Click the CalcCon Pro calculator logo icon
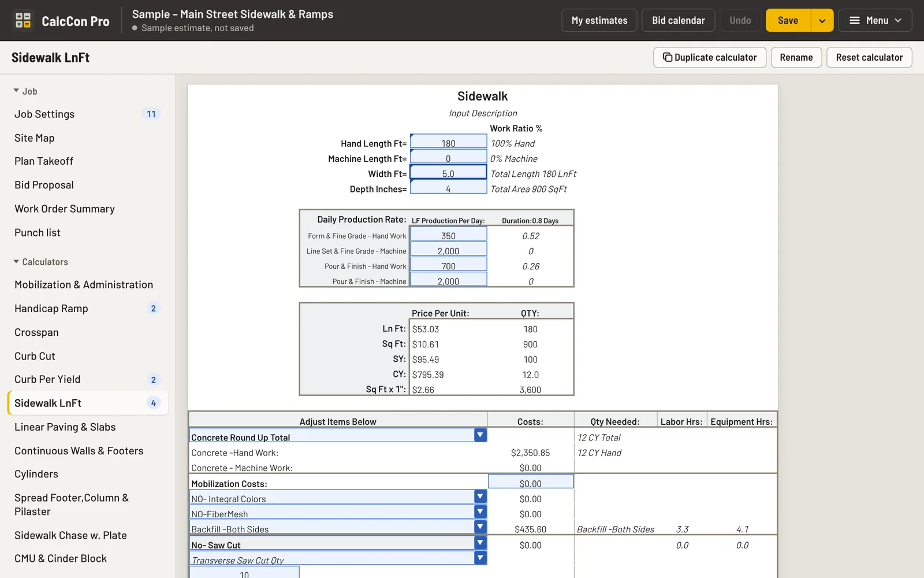Screen dimensions: 924x578 23,21
